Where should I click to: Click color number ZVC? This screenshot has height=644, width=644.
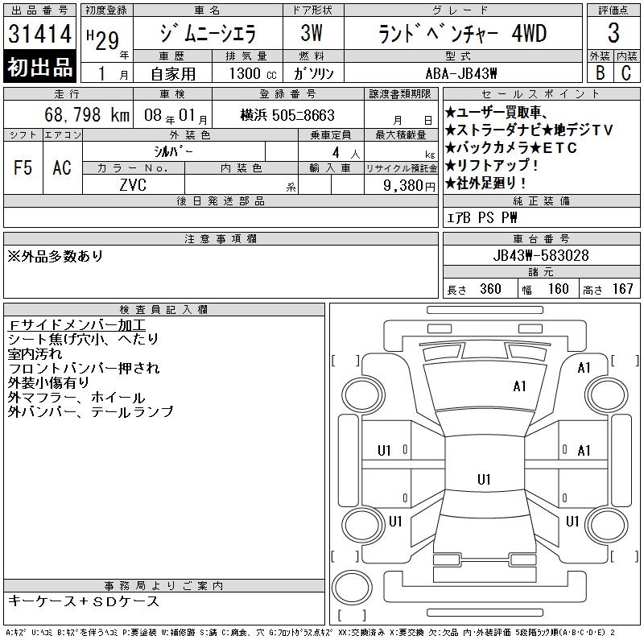133,185
